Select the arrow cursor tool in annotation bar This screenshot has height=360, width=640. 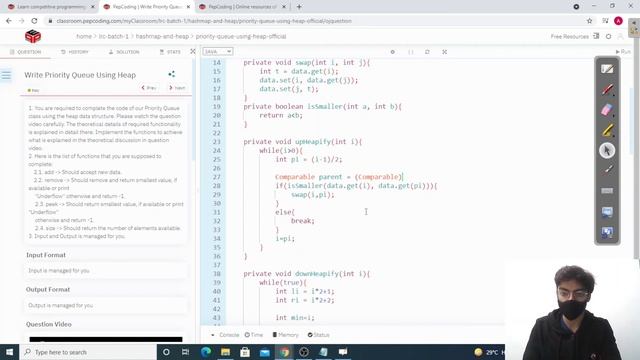607,150
